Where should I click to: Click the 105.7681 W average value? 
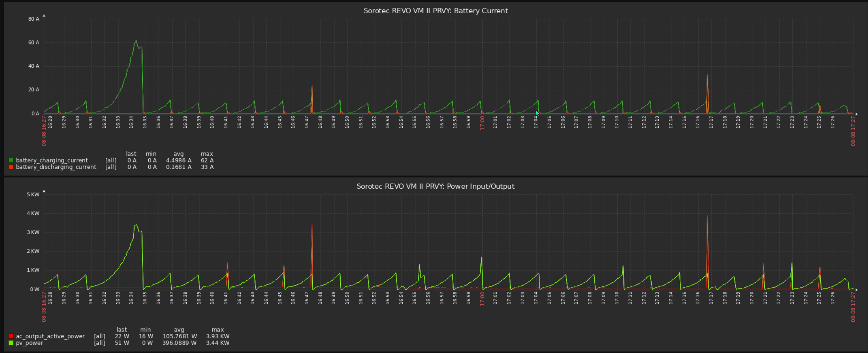point(180,336)
